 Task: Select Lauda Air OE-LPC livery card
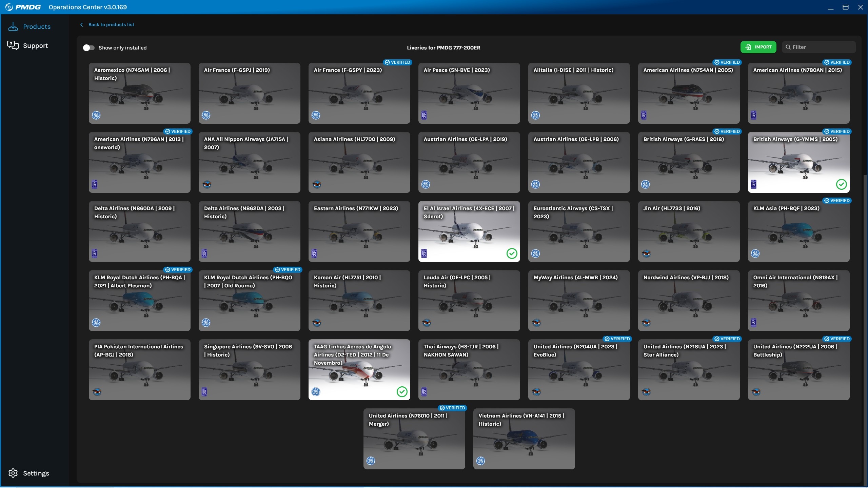[x=469, y=301]
